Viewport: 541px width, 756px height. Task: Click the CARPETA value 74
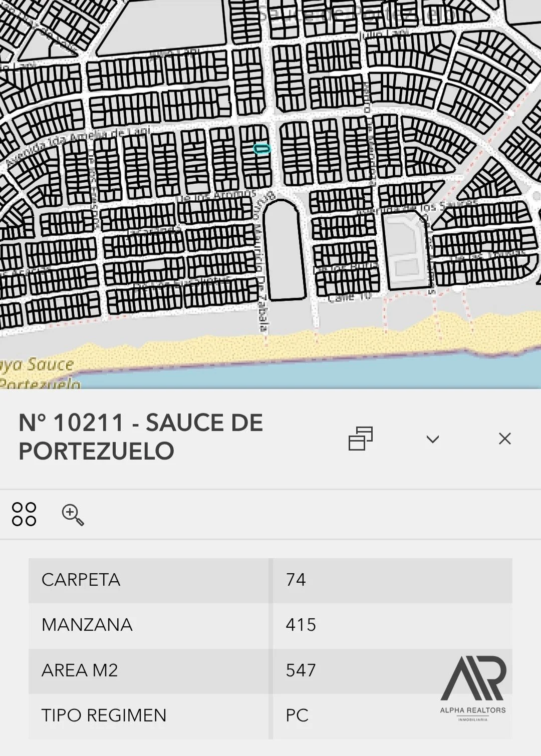296,580
